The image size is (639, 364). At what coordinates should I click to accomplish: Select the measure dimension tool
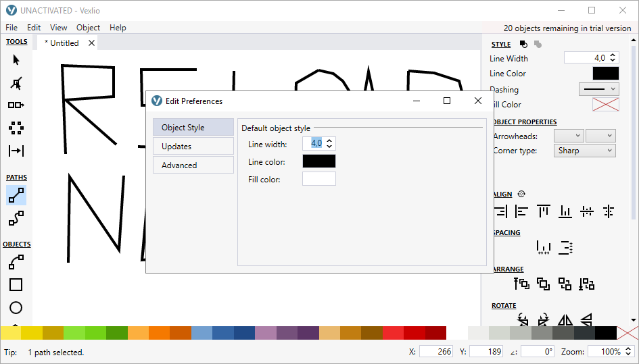[16, 151]
